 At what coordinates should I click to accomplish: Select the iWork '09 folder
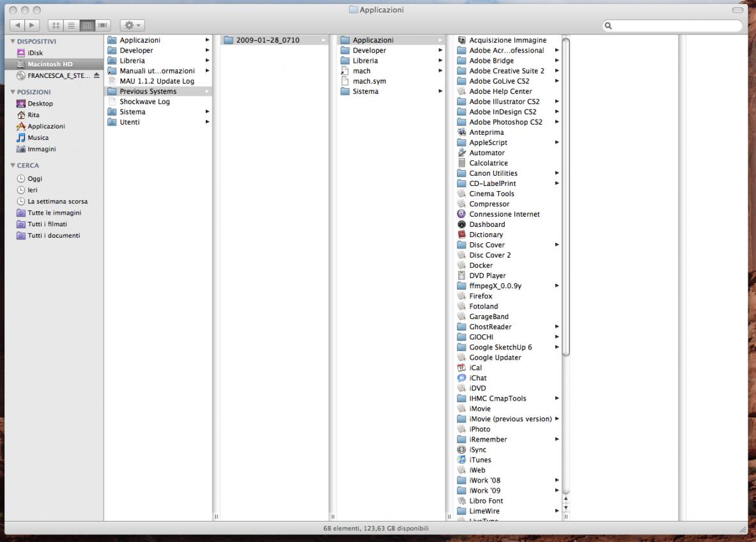point(508,490)
